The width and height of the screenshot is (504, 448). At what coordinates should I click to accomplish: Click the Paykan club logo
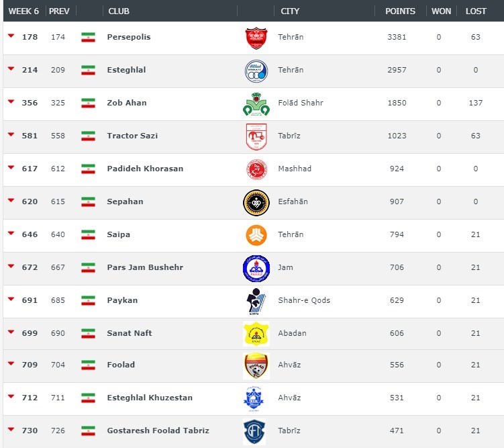tap(256, 301)
